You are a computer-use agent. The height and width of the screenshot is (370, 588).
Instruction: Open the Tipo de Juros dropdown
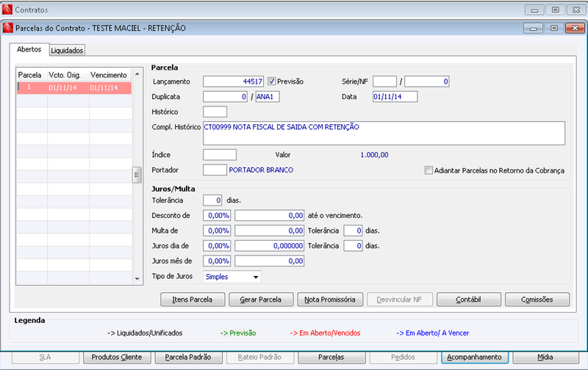pos(256,277)
